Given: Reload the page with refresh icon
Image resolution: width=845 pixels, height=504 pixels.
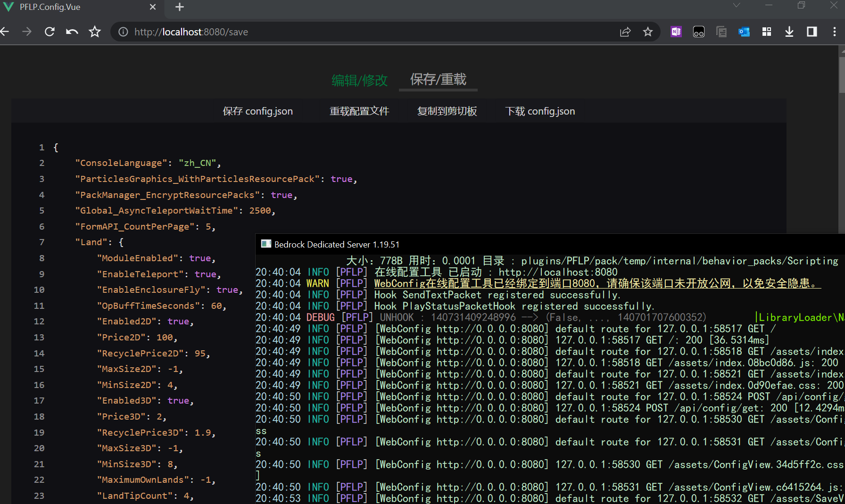Looking at the screenshot, I should click(x=50, y=32).
